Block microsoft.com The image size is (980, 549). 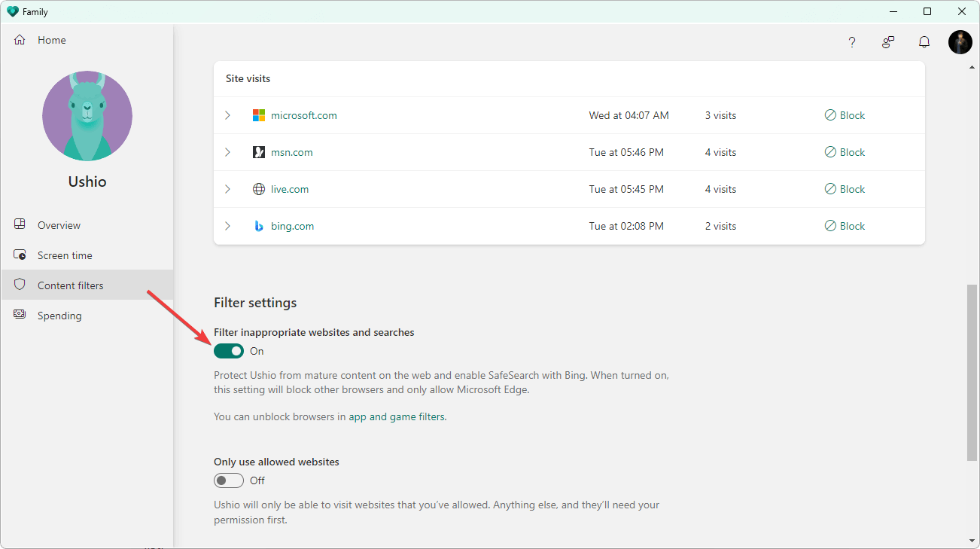[845, 115]
